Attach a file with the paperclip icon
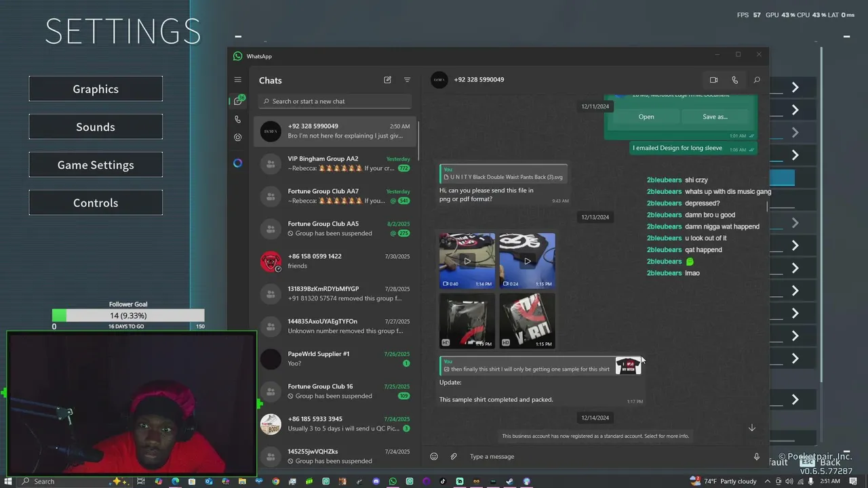 [x=454, y=456]
